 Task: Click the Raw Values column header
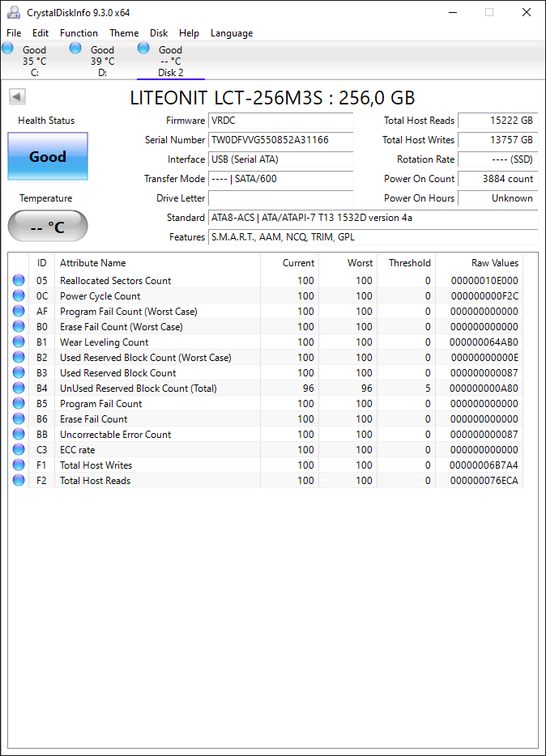point(479,263)
